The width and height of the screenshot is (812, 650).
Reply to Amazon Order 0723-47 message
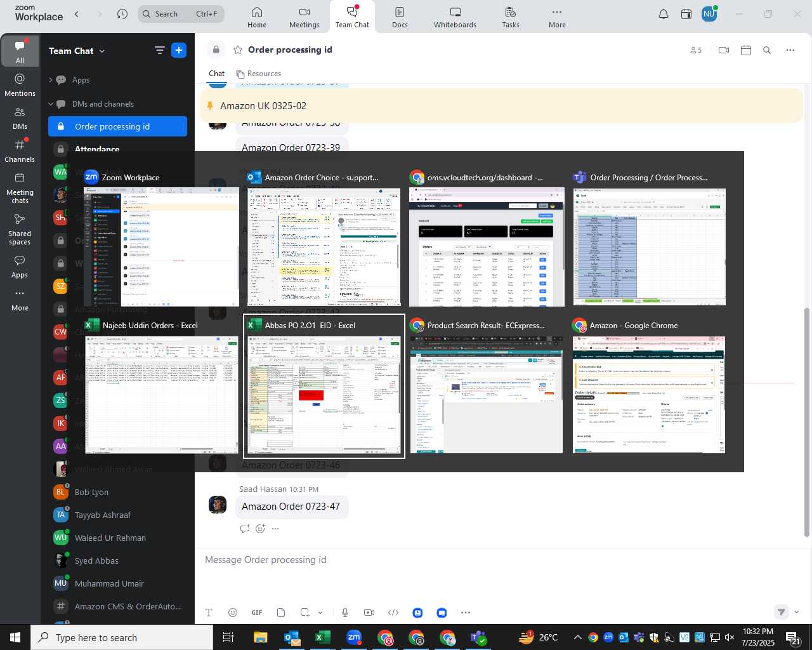pos(245,528)
